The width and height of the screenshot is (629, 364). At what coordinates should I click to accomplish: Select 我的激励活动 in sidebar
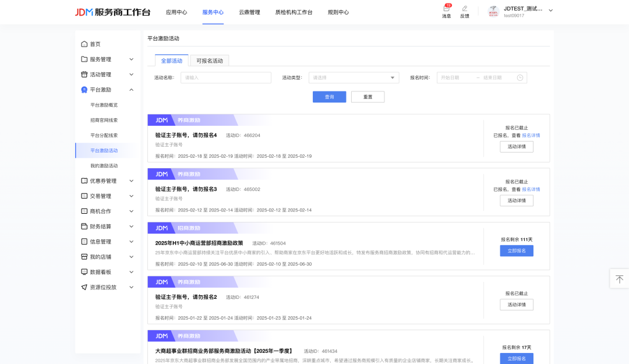coord(104,166)
